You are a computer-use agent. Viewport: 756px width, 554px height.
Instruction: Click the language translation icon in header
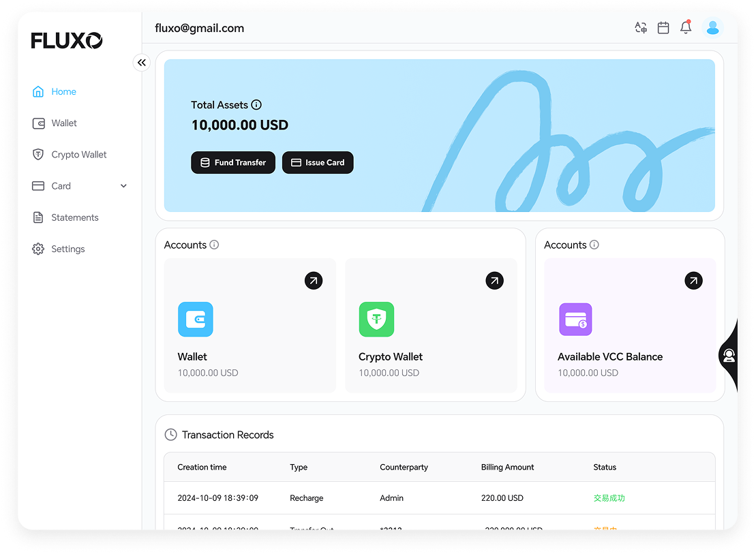[x=640, y=28]
